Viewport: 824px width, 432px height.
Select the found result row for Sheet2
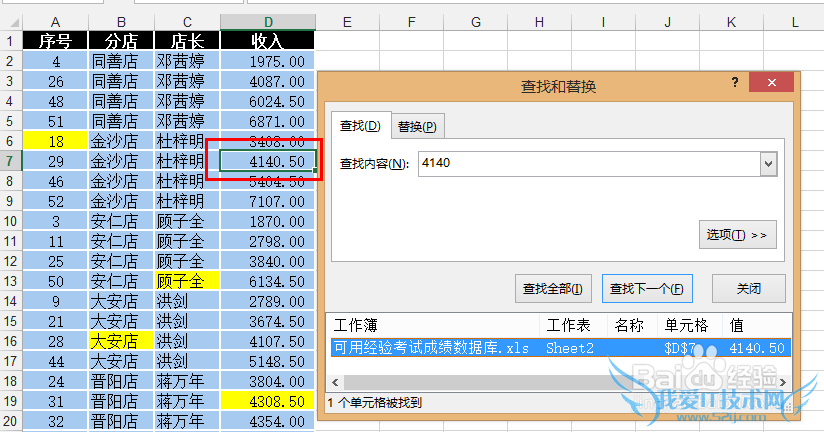coord(560,348)
